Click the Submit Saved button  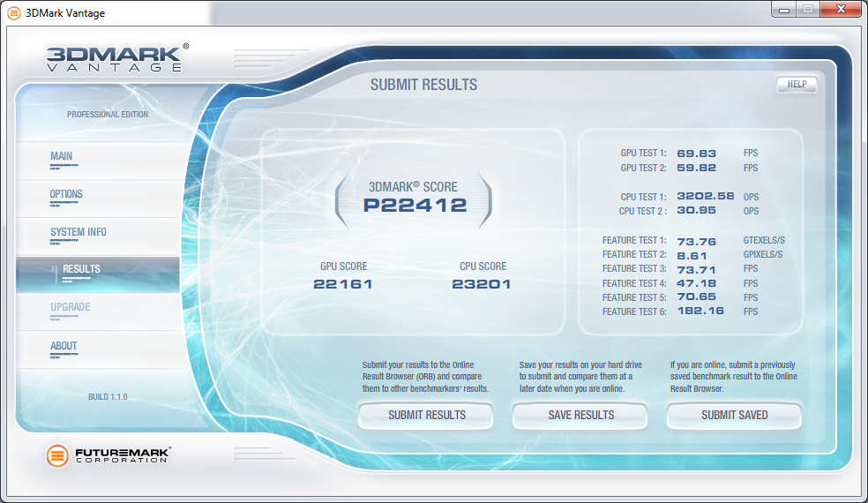[734, 415]
